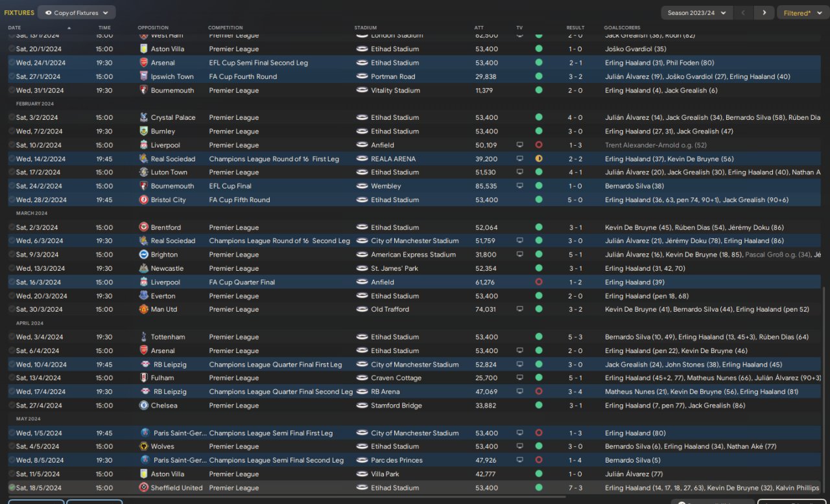The width and height of the screenshot is (830, 504).
Task: Click the stadium icon beside Parc des Princes
Action: (362, 460)
